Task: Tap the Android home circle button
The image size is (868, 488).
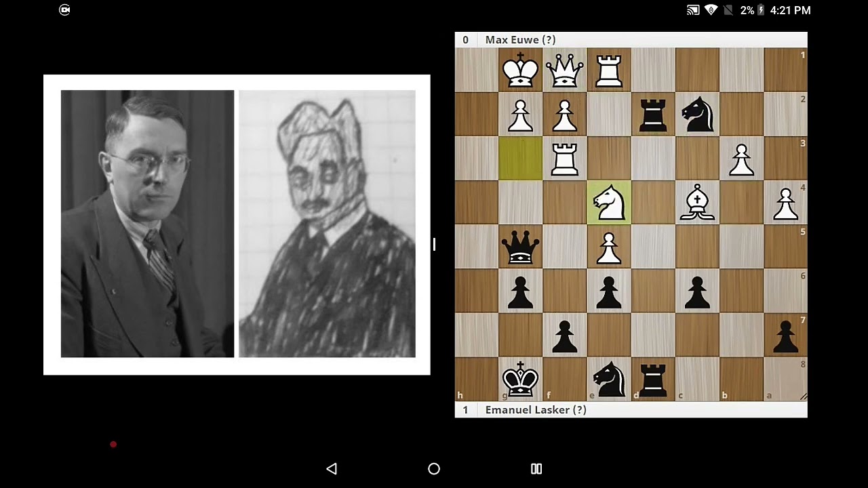Action: 434,468
